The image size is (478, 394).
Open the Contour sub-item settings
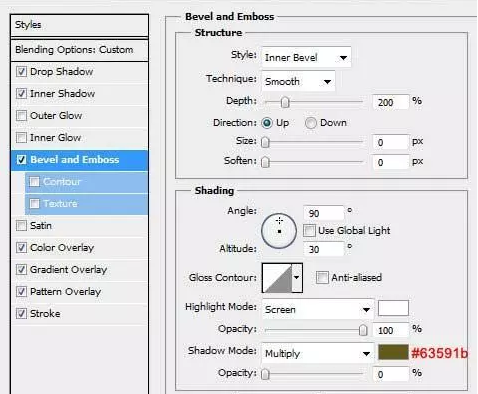(87, 182)
